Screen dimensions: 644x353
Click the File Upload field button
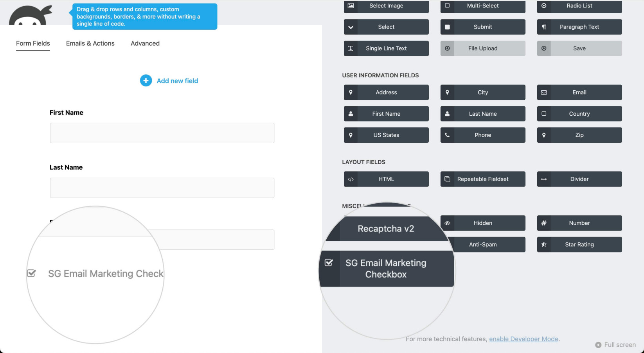483,48
